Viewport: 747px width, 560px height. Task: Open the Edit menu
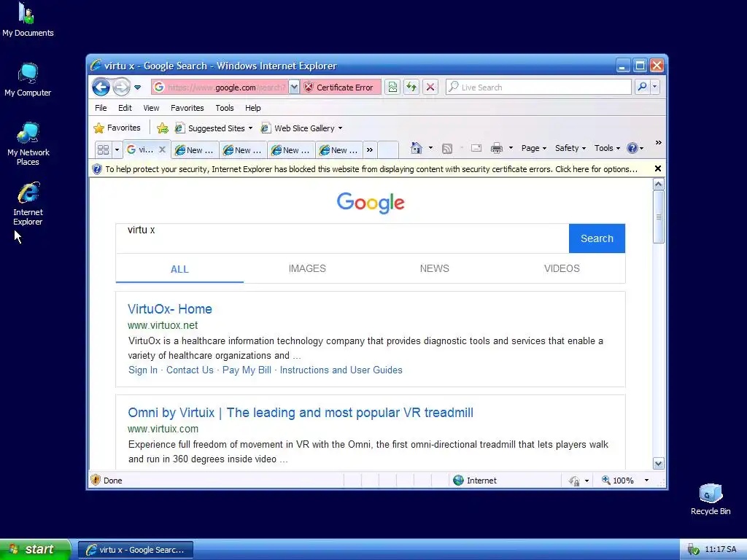pyautogui.click(x=125, y=108)
